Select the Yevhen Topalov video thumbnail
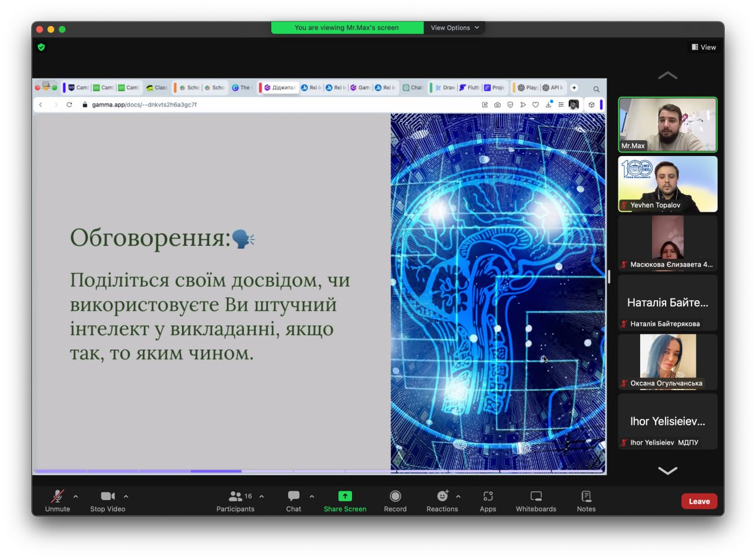Screen dimensions: 756x558 (x=667, y=184)
